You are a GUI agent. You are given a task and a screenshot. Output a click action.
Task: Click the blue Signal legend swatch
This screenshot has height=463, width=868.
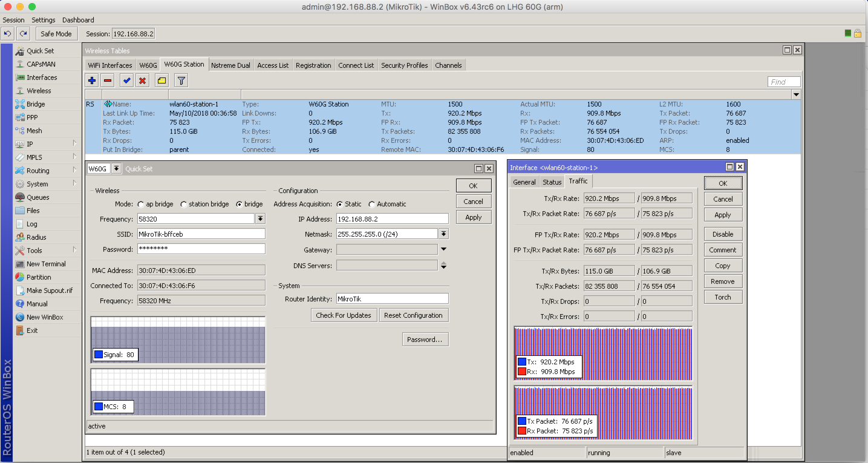click(x=99, y=355)
